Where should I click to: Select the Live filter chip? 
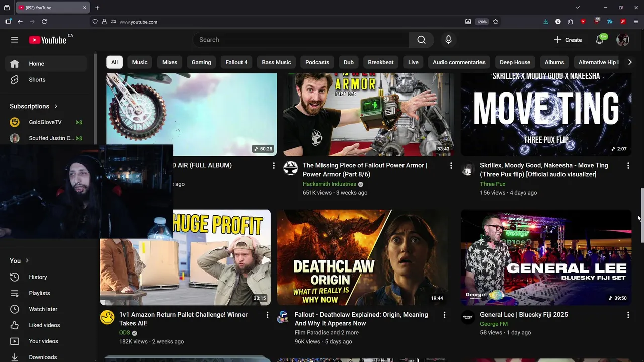(413, 62)
